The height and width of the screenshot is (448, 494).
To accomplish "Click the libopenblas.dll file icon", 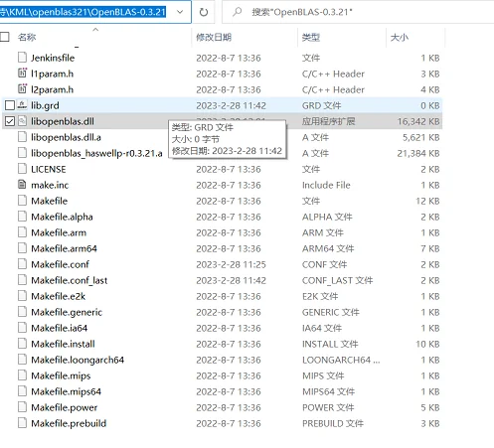I will 22,121.
